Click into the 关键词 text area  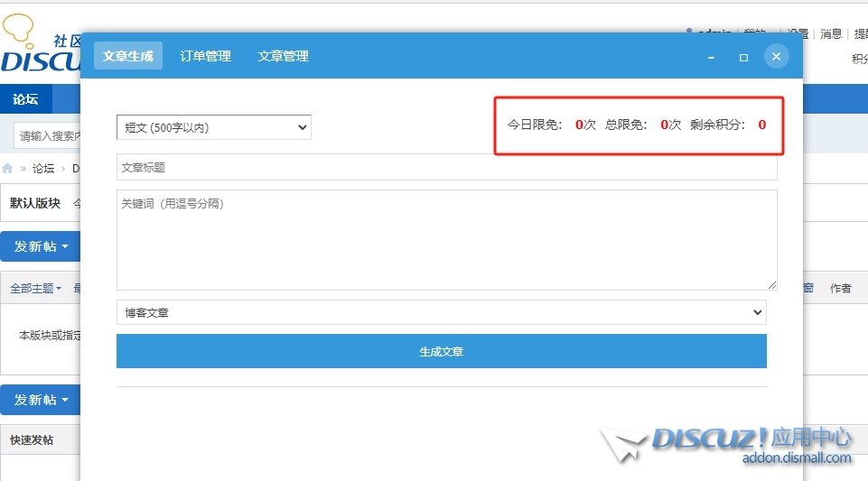[446, 239]
